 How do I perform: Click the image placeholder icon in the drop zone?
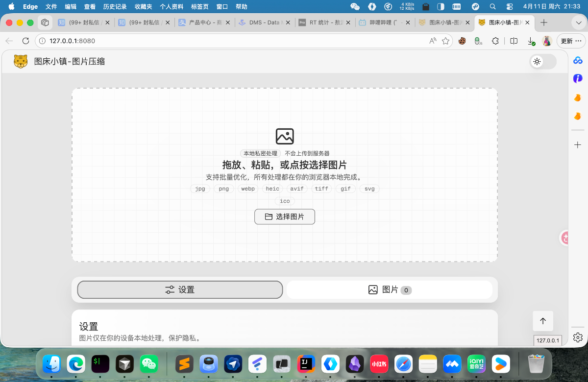click(285, 136)
